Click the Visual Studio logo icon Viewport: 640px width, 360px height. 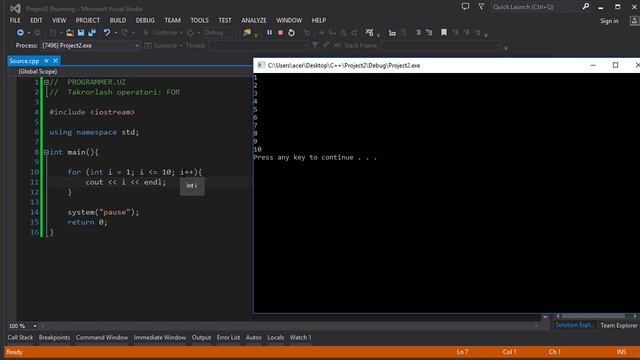[x=15, y=8]
